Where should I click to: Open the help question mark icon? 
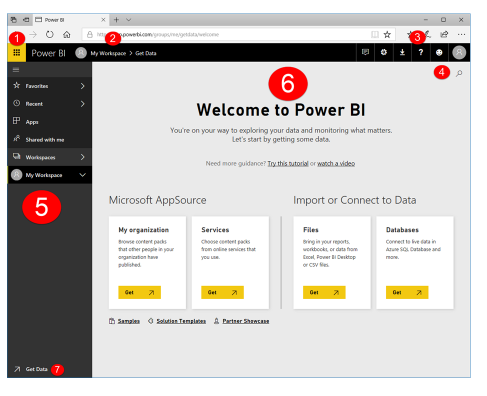coord(421,52)
